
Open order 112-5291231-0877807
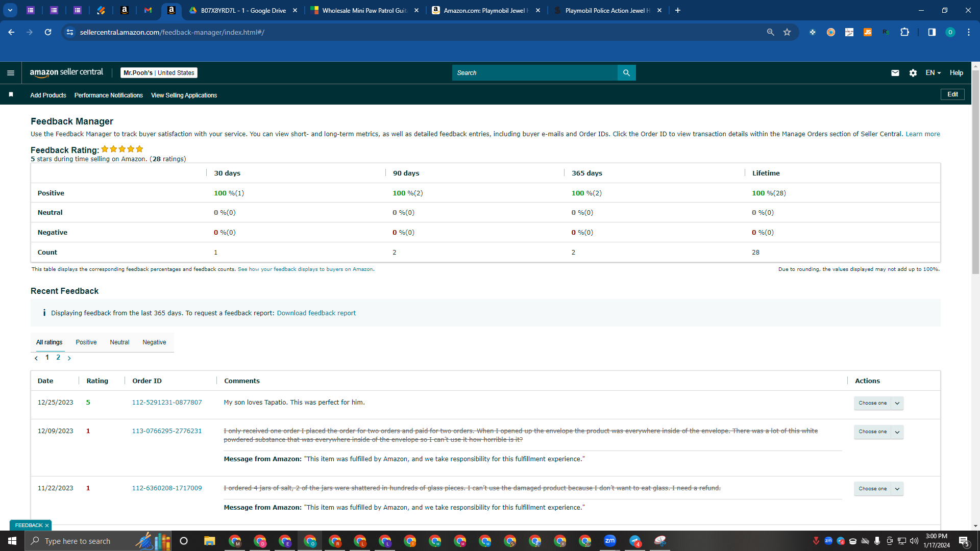pos(167,403)
